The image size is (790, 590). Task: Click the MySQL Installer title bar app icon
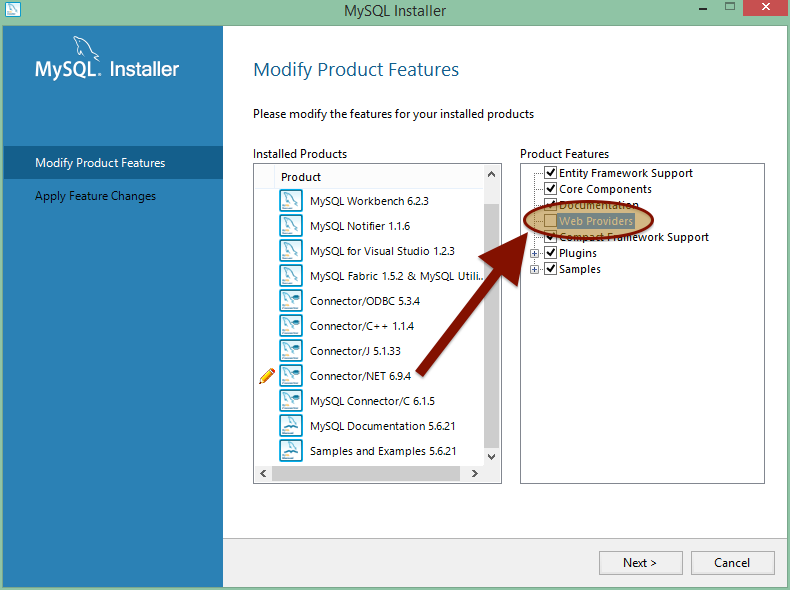13,9
